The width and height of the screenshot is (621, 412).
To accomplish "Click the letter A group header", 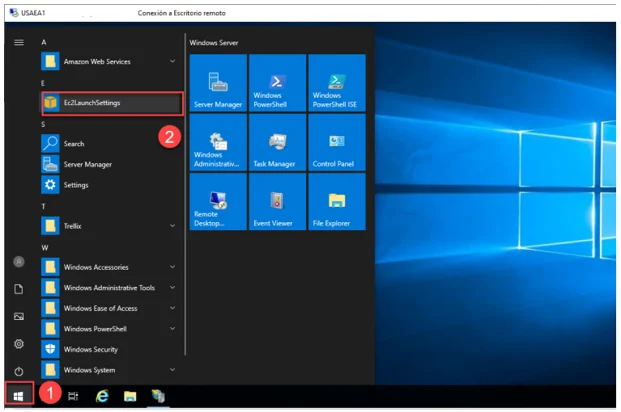I will pos(44,42).
